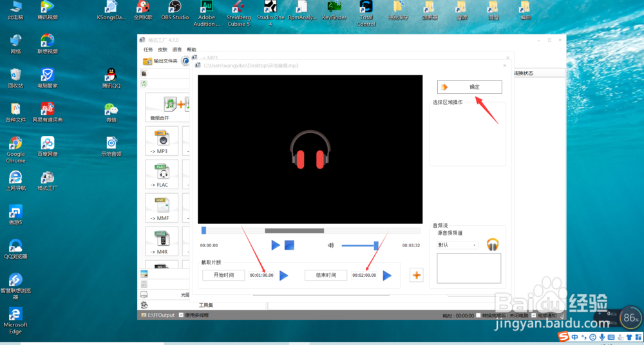This screenshot has height=345, width=644.
Task: Toggle the 使用多线程 checkbox
Action: pyautogui.click(x=181, y=315)
